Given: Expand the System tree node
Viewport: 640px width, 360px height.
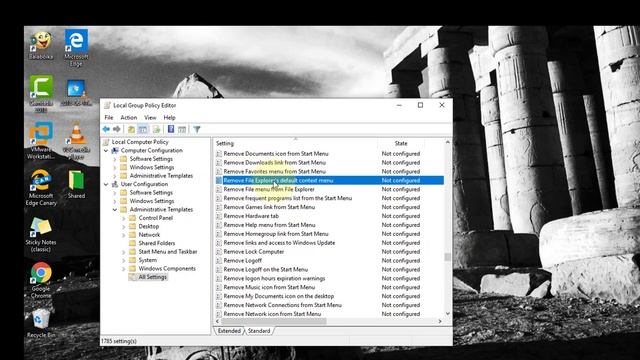Looking at the screenshot, I should [x=124, y=260].
